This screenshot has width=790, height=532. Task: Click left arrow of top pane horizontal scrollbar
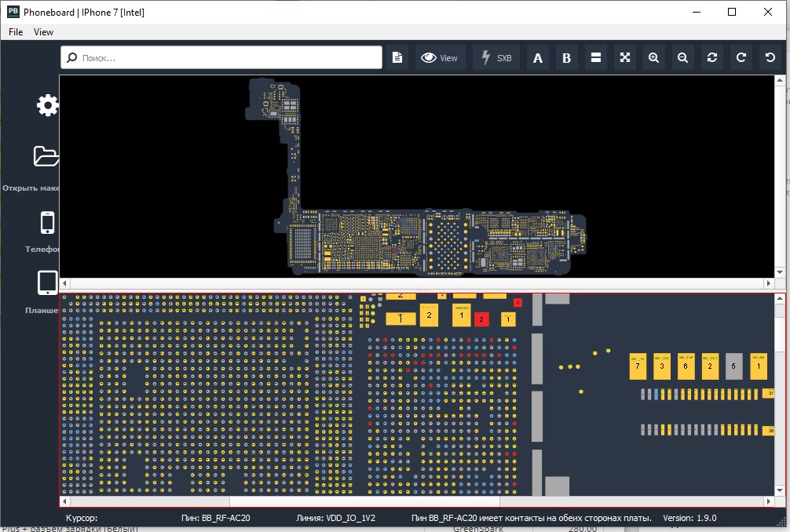(64, 283)
